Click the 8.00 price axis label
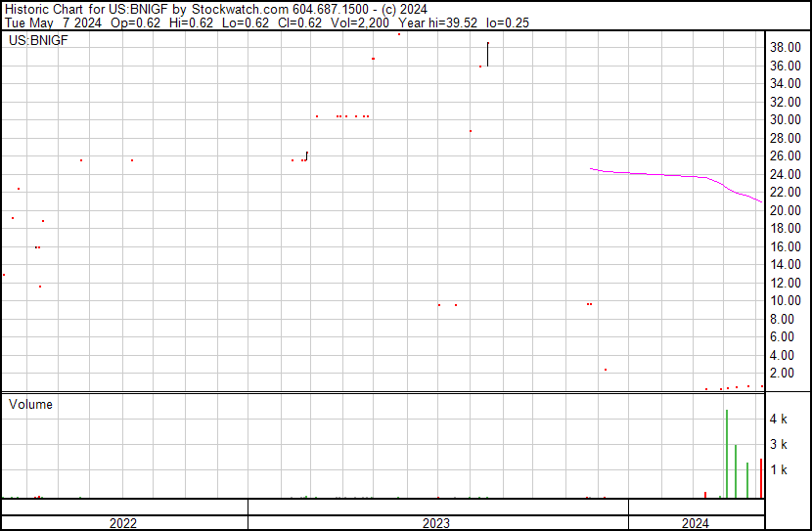Viewport: 812px width, 531px height. pyautogui.click(x=782, y=320)
